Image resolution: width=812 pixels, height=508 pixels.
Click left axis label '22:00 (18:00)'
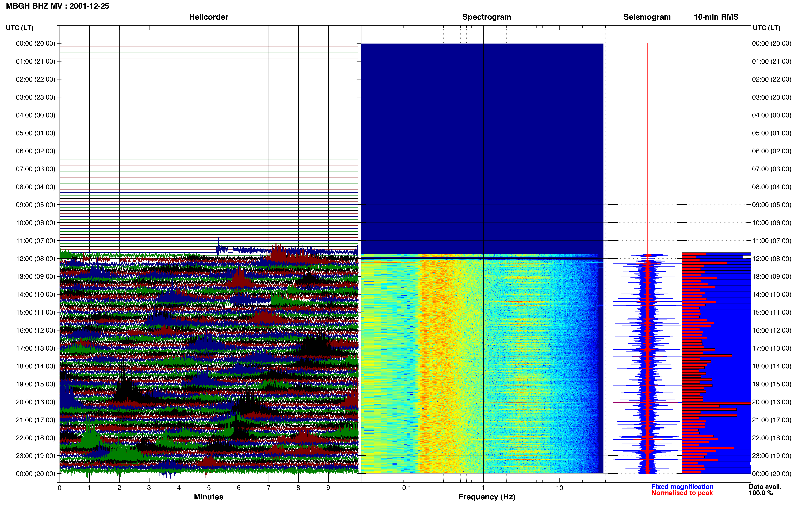(36, 438)
